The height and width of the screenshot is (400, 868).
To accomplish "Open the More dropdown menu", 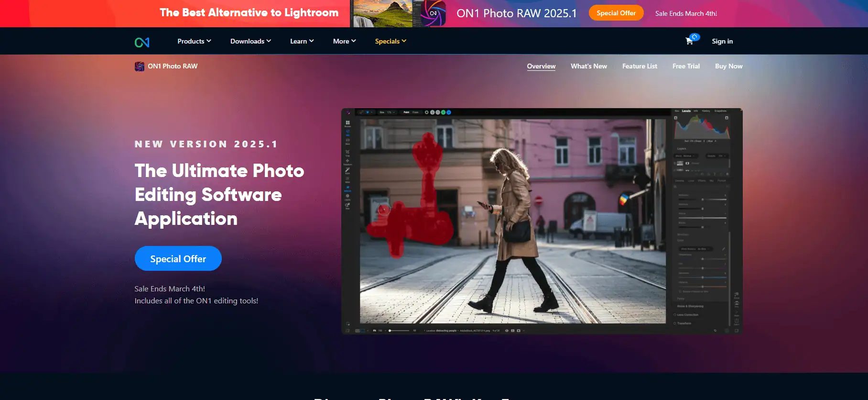I will 344,41.
